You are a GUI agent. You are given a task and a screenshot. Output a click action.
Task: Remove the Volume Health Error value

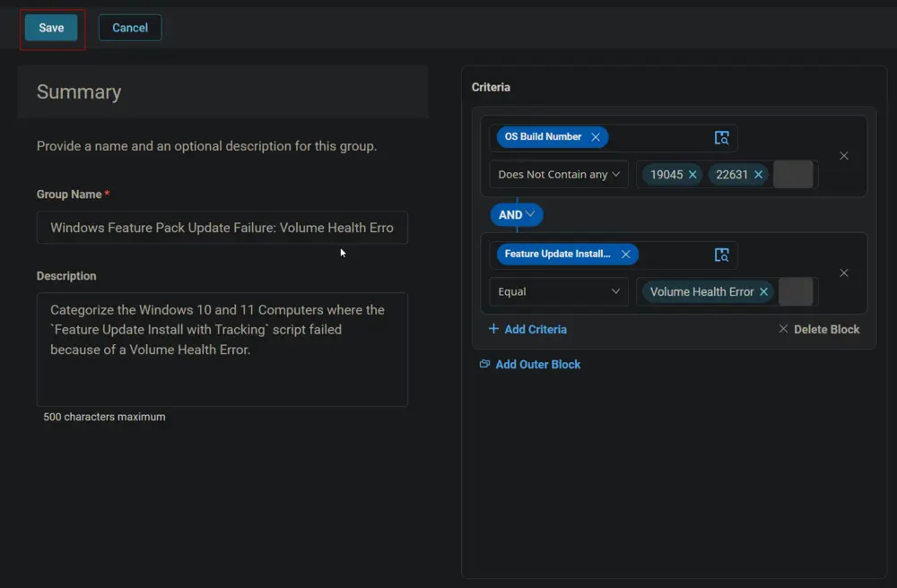(763, 292)
